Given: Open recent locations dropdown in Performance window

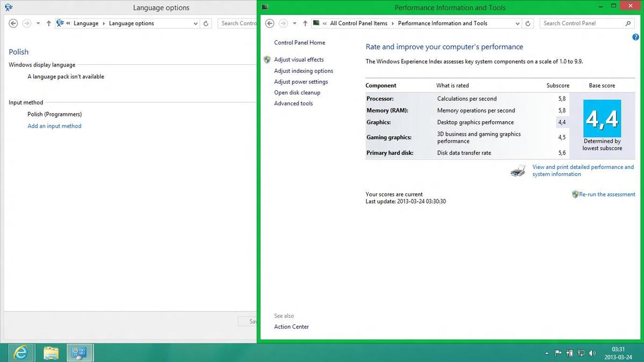Looking at the screenshot, I should point(295,24).
